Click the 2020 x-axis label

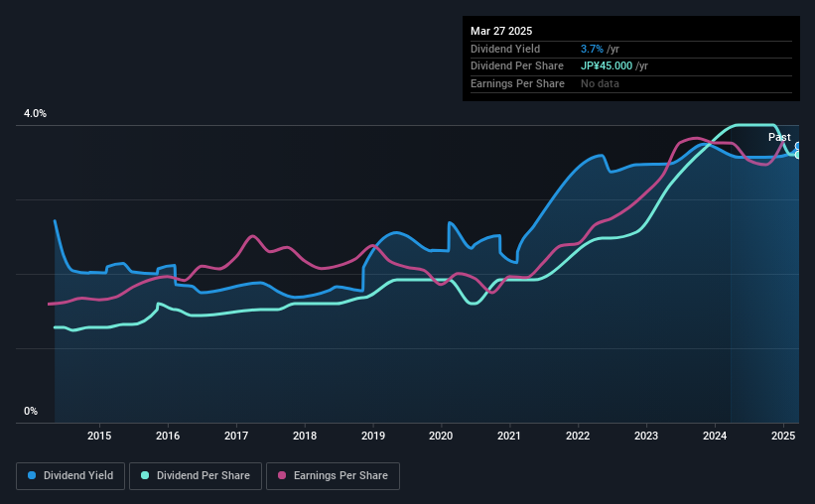[441, 436]
